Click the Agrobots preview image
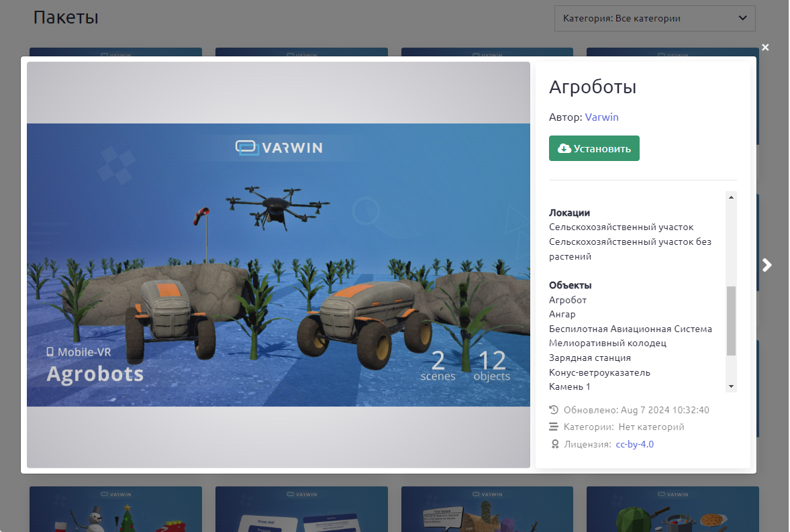790x532 pixels. tap(279, 265)
